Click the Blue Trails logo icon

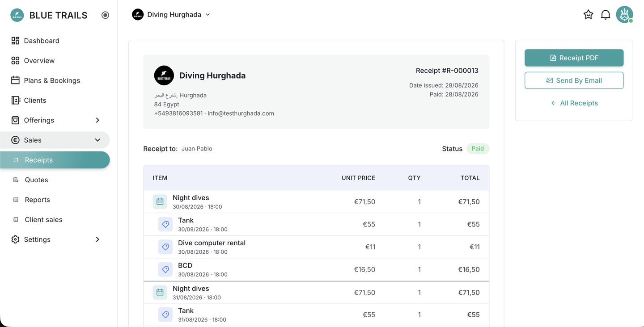(17, 15)
